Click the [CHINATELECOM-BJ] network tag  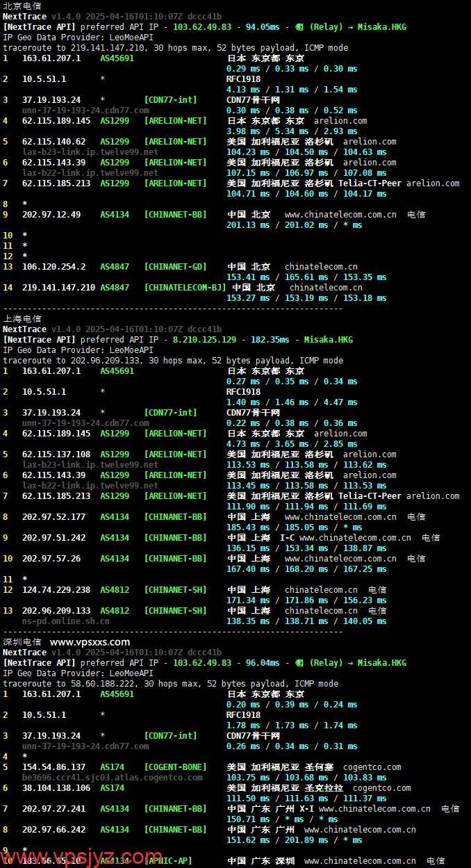185,287
